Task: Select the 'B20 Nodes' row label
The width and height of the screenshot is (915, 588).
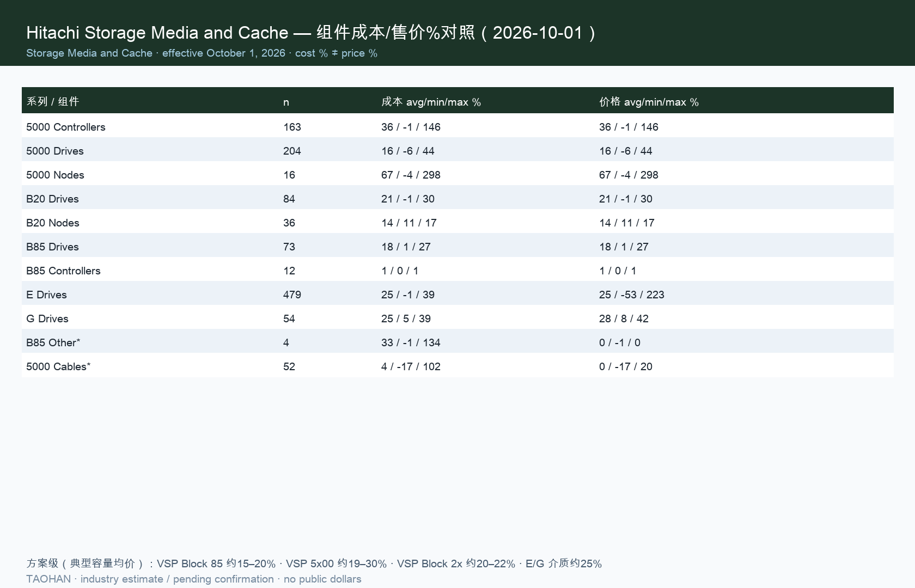Action: (x=53, y=223)
